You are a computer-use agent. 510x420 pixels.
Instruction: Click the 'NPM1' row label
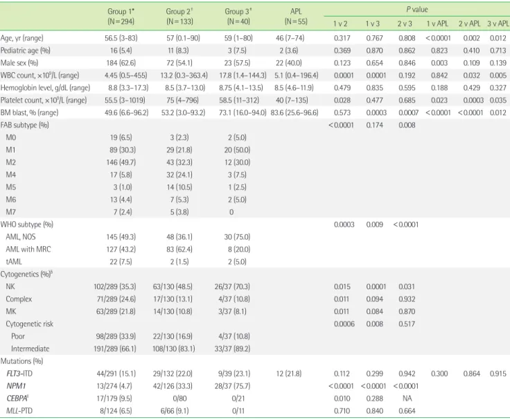coord(16,386)
